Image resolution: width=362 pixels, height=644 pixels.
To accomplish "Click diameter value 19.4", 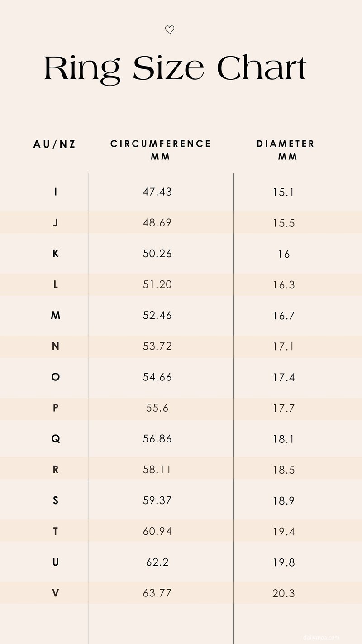I will 284,532.
